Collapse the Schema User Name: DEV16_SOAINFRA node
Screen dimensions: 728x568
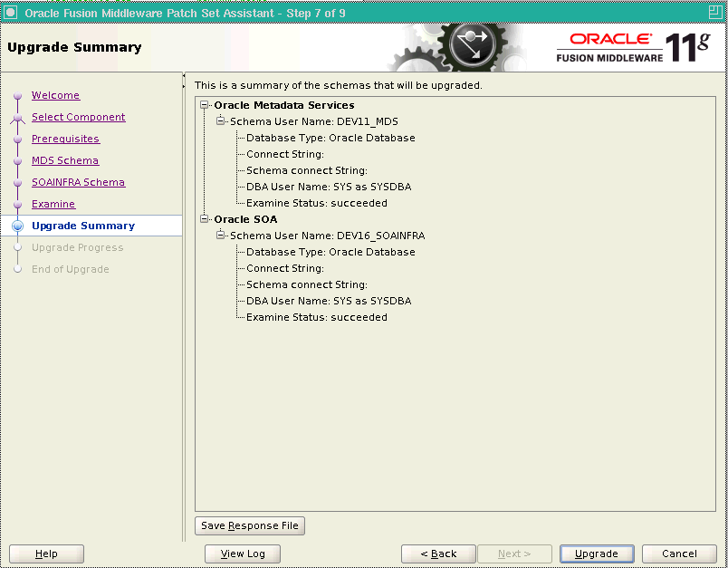coord(220,236)
